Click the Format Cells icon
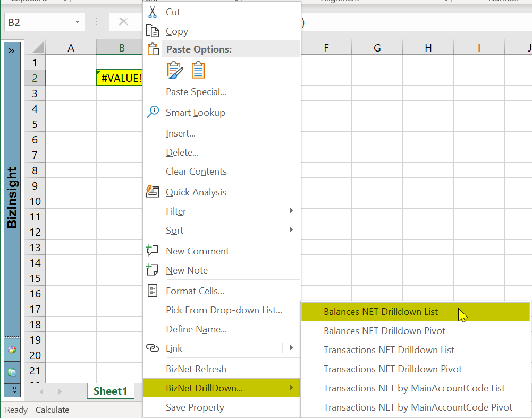This screenshot has width=532, height=418. coord(153,291)
